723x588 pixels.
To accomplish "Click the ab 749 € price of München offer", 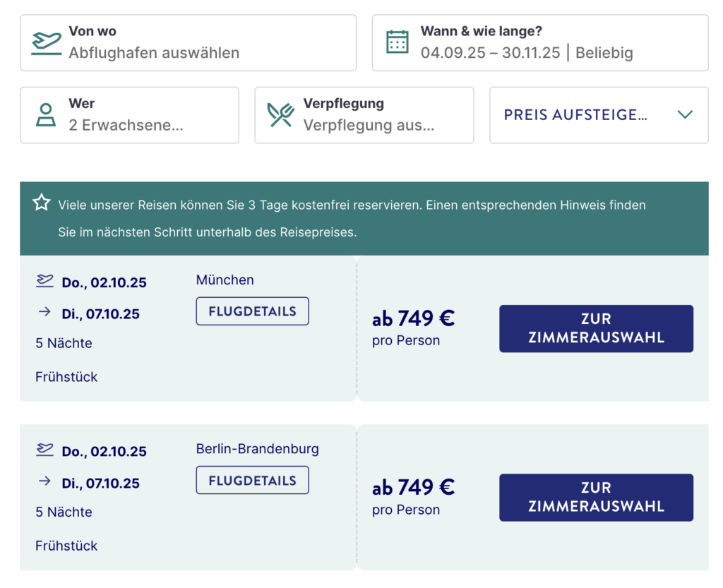I will click(x=413, y=318).
